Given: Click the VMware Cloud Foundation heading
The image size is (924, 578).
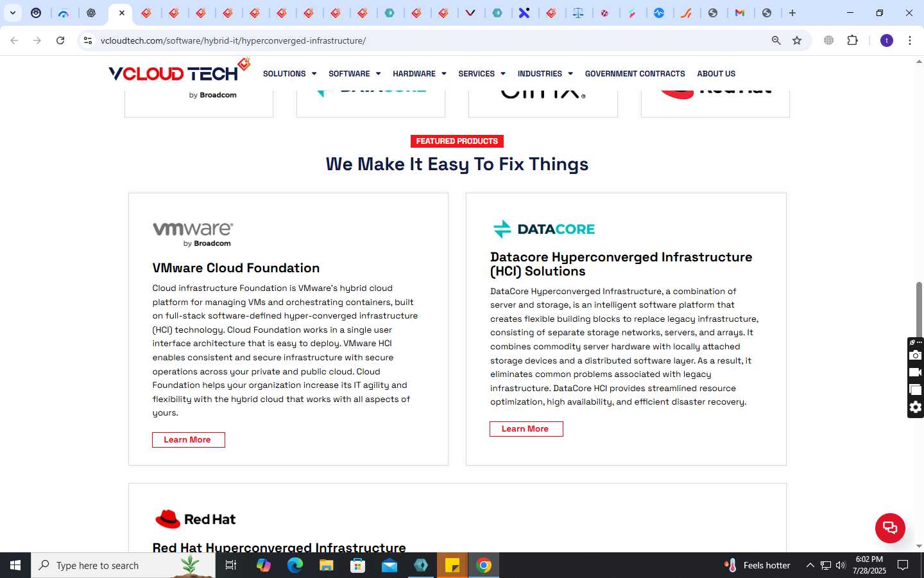Looking at the screenshot, I should [x=235, y=268].
